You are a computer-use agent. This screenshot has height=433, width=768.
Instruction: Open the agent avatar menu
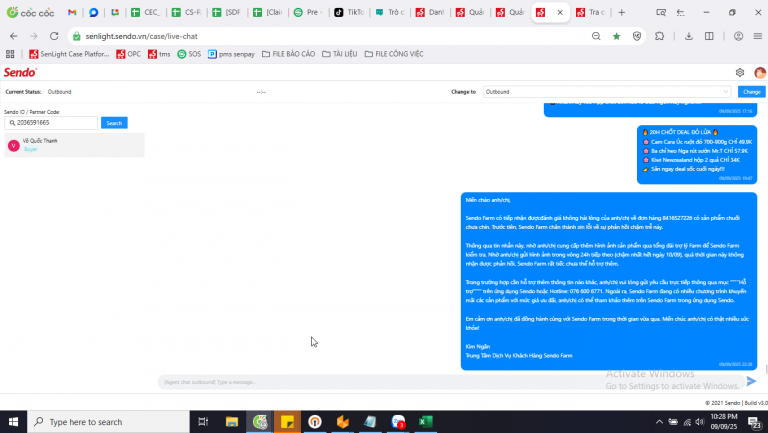pyautogui.click(x=760, y=72)
